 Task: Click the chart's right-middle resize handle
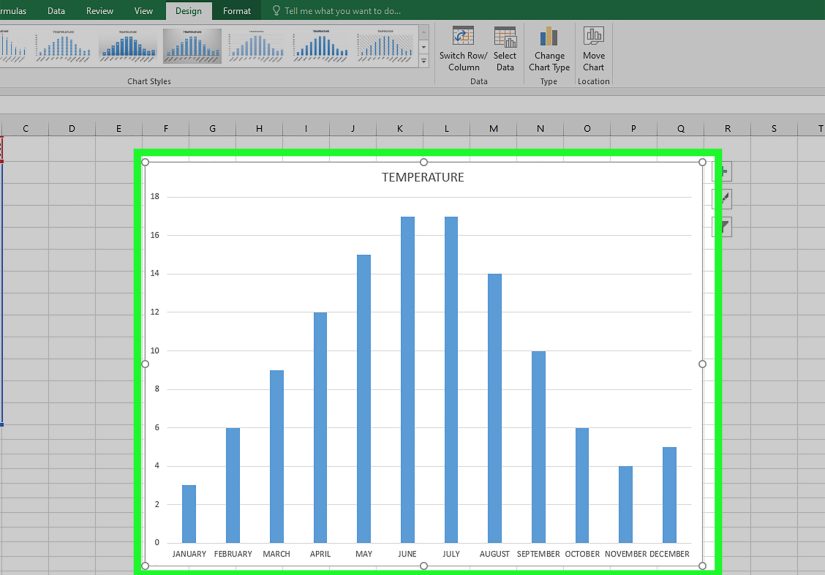coord(702,364)
